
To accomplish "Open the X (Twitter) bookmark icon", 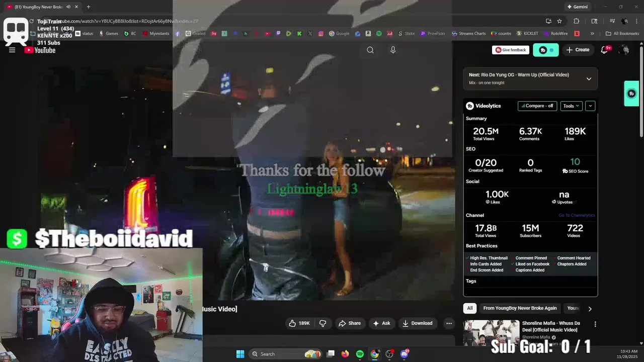I will click(x=310, y=34).
